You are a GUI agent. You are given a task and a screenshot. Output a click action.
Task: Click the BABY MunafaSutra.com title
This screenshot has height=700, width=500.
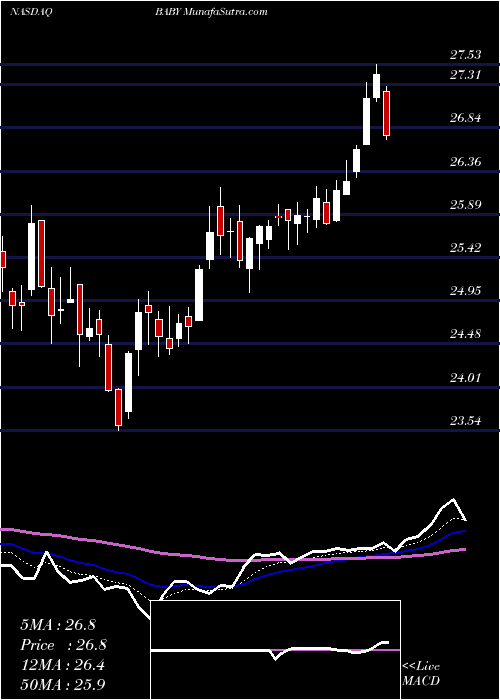[211, 12]
